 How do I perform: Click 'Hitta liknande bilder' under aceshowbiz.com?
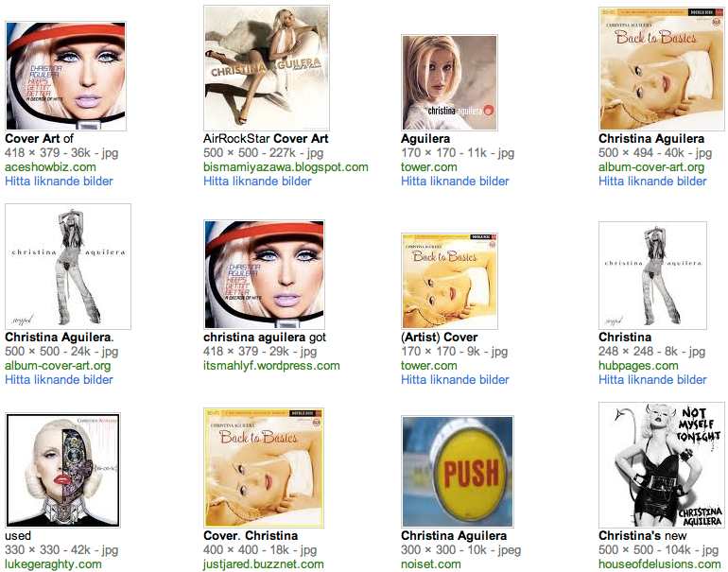[x=59, y=182]
